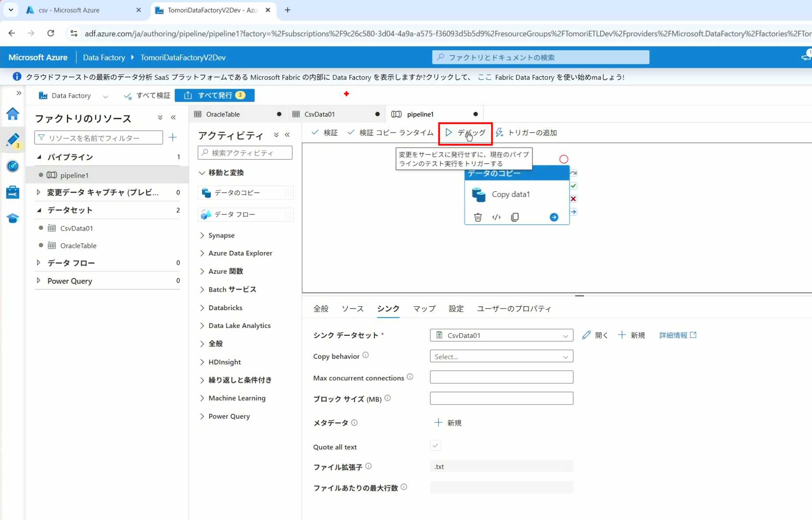Switch to the ソース tab
Screen dimensions: 812x520
coord(352,308)
